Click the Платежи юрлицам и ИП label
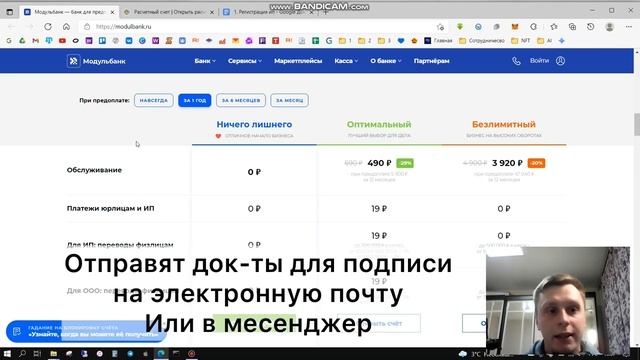This screenshot has width=640, height=360. click(111, 209)
